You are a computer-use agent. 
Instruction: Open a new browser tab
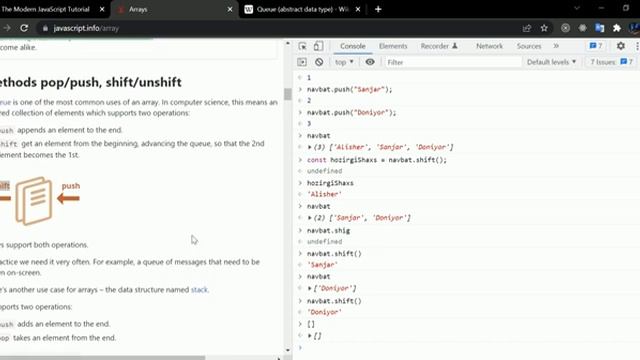[x=378, y=9]
